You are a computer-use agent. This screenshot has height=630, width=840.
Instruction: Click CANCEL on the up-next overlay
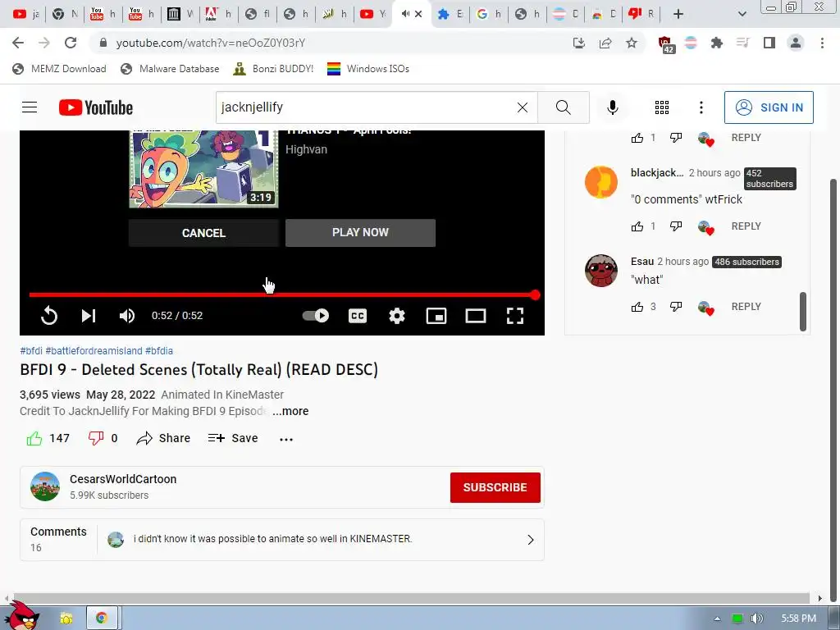coord(203,233)
